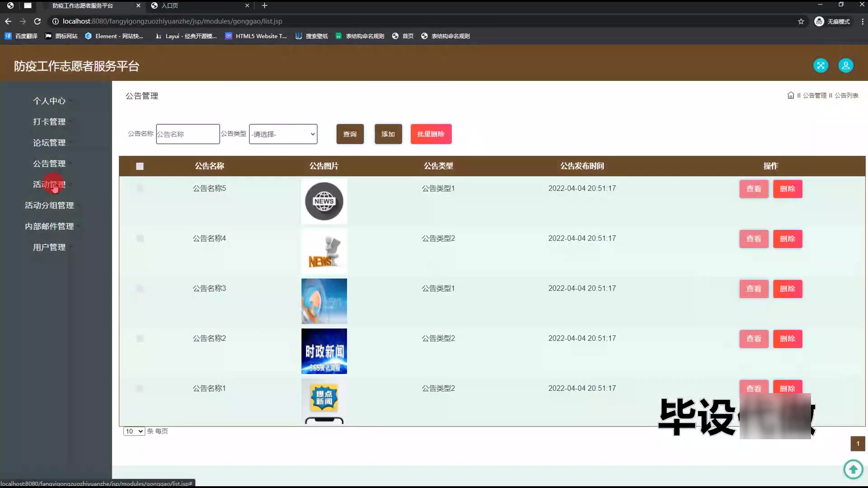Click the 批量删除 button
Screen dimensions: 868x488
pos(430,134)
